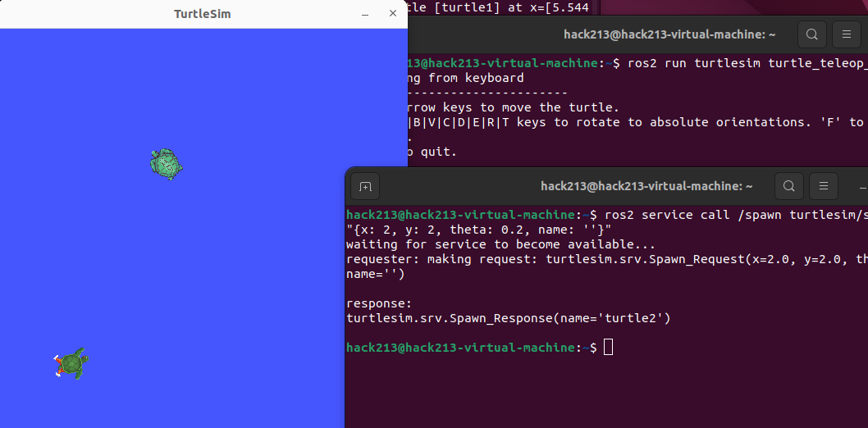
Task: Open hamburger menu in the front terminal window
Action: click(823, 186)
